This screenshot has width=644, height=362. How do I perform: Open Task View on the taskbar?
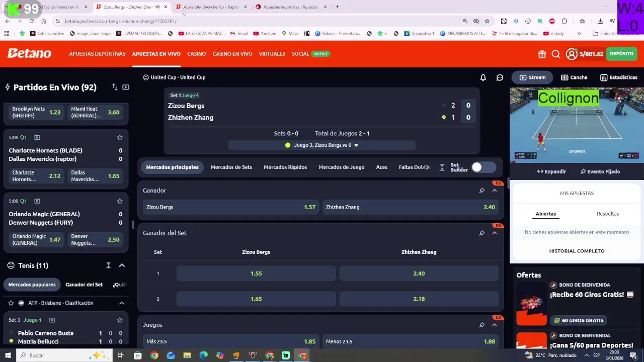tap(121, 355)
